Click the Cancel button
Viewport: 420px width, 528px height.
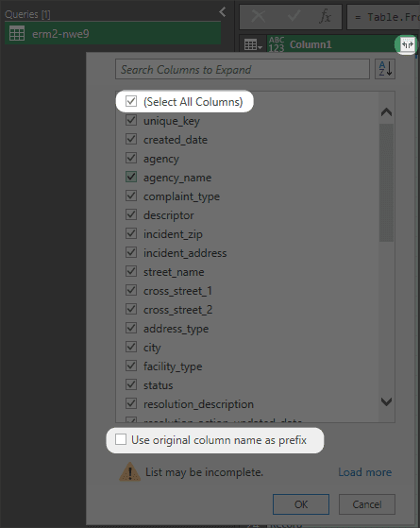(x=367, y=504)
